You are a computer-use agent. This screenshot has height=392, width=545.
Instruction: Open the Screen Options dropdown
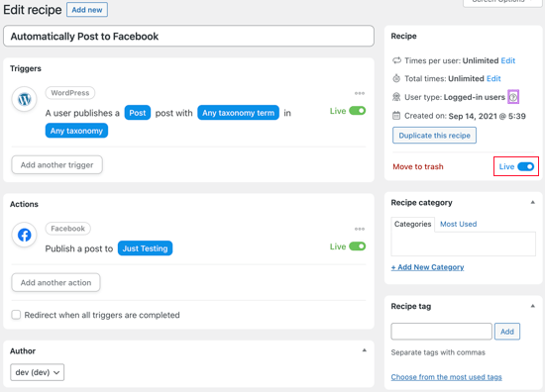503,2
